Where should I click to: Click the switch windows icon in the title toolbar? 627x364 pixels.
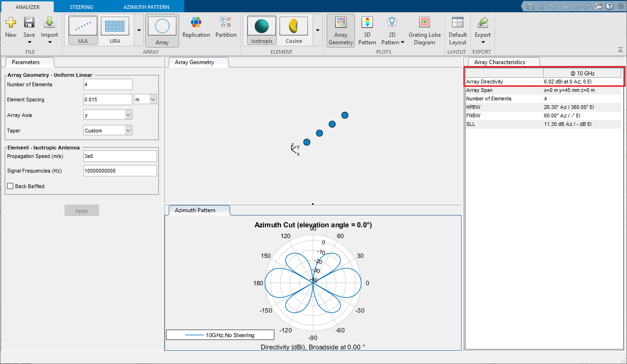599,6
